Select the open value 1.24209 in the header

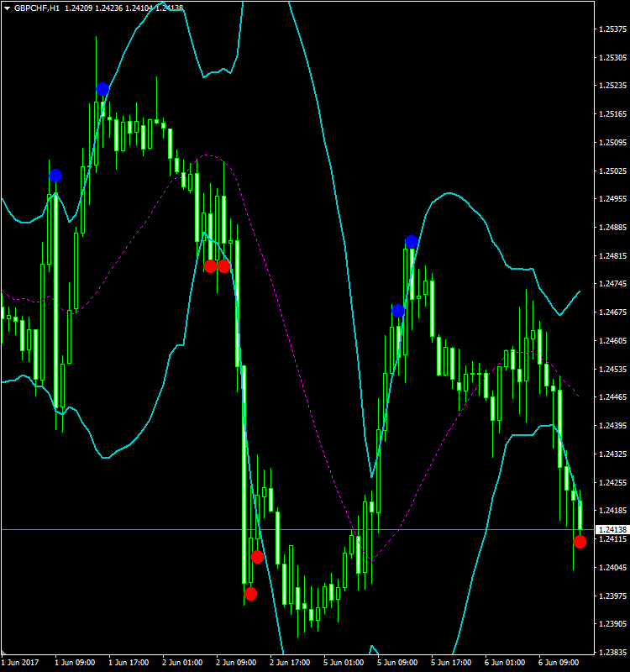pyautogui.click(x=78, y=8)
